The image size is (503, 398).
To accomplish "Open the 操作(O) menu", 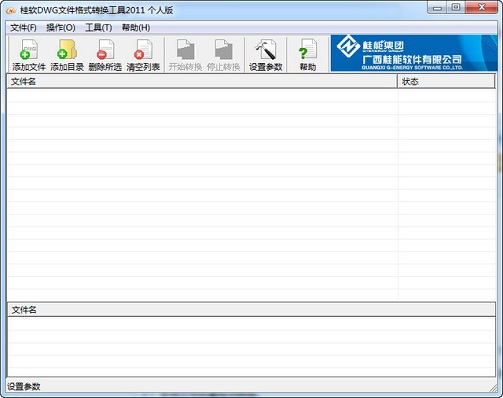I will coord(61,28).
